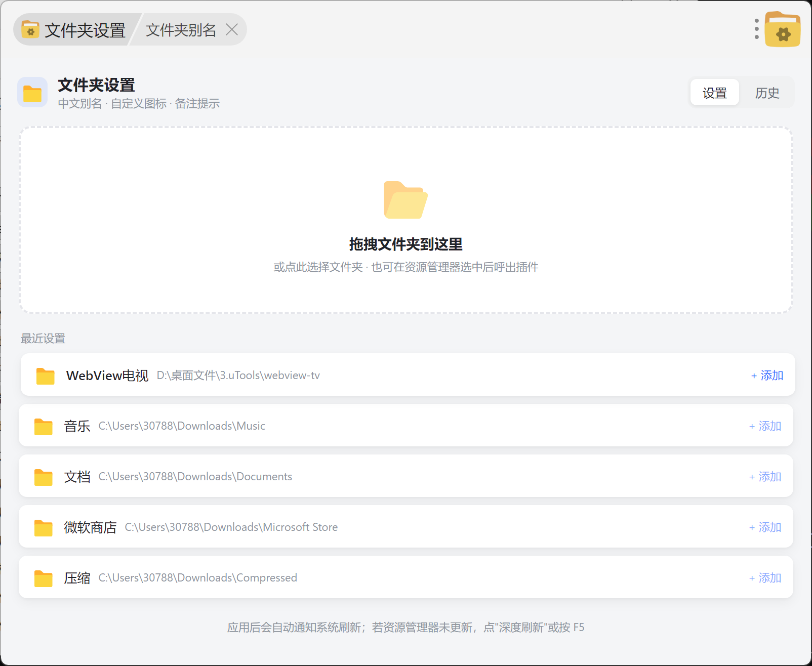812x666 pixels.
Task: Click the footer refresh hint mentioning F5
Action: click(x=405, y=627)
